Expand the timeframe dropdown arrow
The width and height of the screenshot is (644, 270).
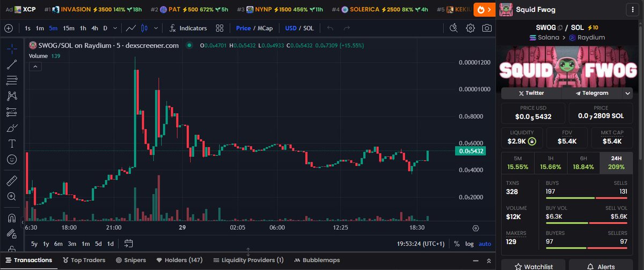[x=116, y=28]
